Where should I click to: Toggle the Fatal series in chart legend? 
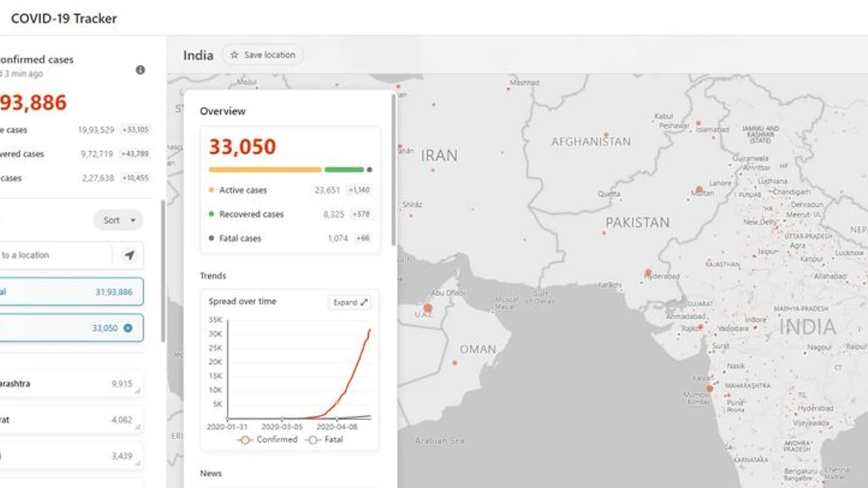324,439
